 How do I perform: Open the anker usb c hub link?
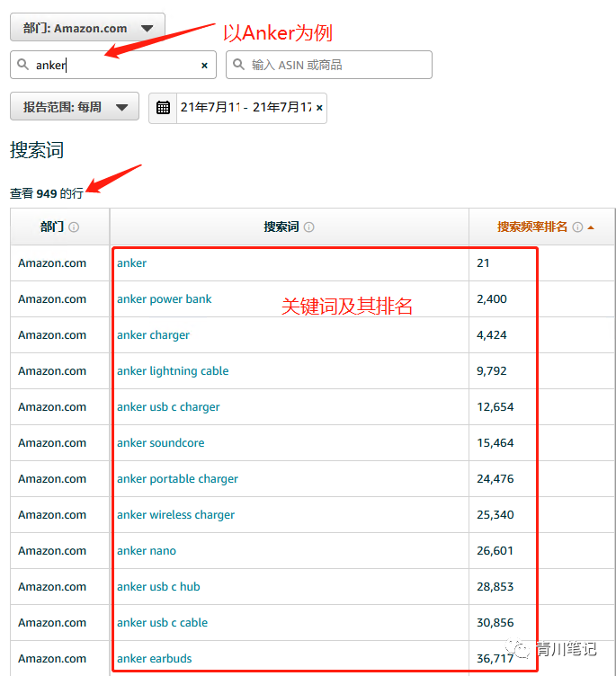[158, 587]
